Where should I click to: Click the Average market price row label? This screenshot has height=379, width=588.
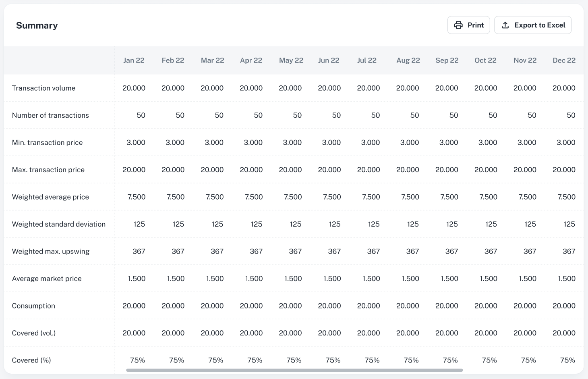pyautogui.click(x=47, y=279)
